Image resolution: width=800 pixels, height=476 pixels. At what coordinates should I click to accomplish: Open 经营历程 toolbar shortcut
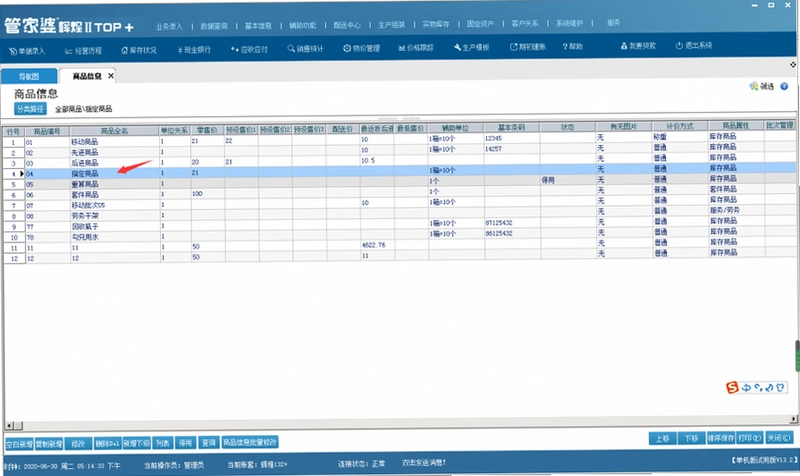tap(84, 51)
